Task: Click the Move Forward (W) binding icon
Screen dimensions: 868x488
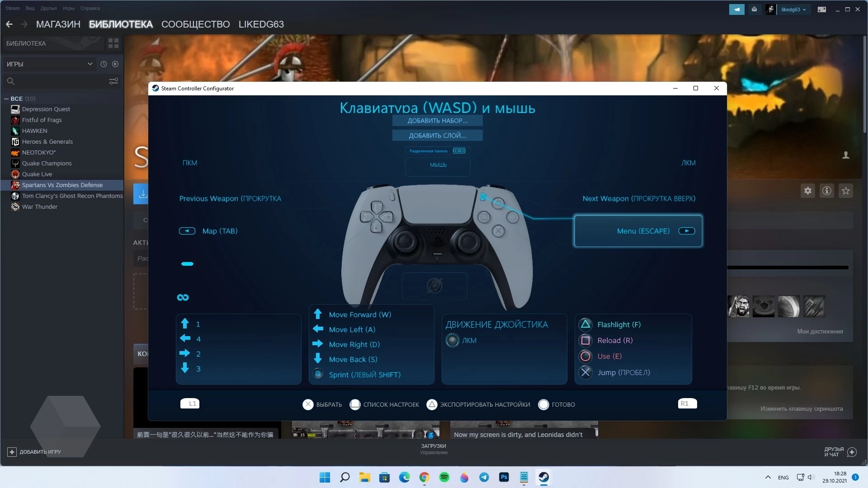Action: tap(318, 314)
